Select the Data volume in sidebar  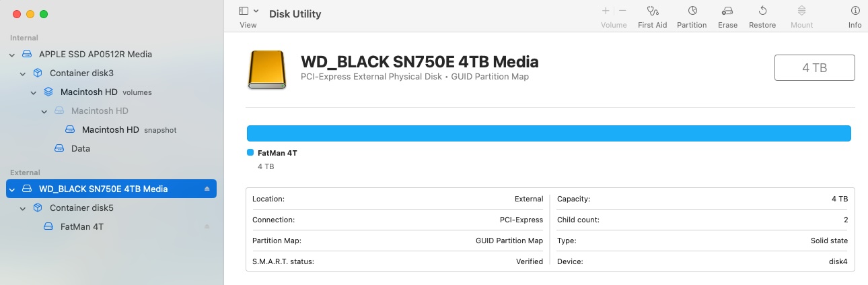(x=81, y=148)
